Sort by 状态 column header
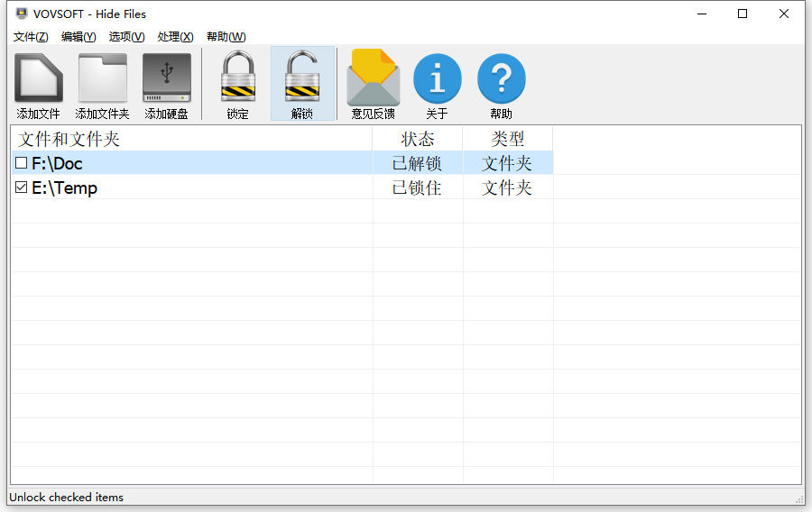 coord(418,139)
